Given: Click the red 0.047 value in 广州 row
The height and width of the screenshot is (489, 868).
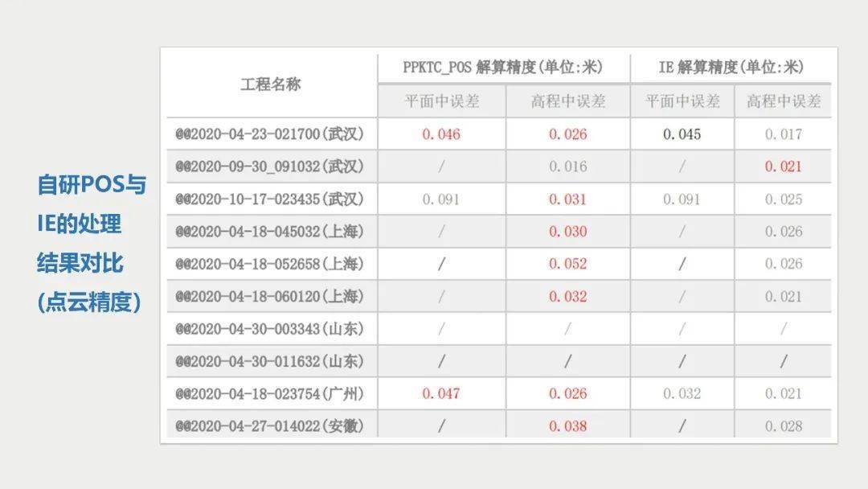Looking at the screenshot, I should click(x=441, y=394).
